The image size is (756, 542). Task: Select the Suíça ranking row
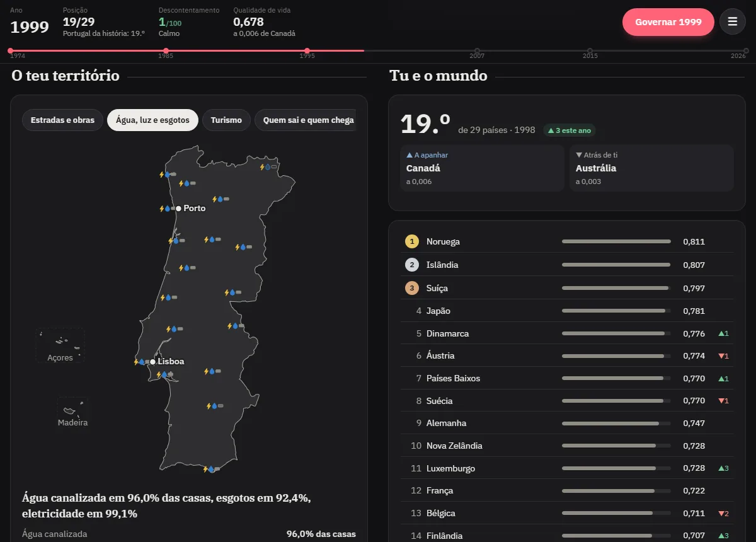pyautogui.click(x=567, y=288)
